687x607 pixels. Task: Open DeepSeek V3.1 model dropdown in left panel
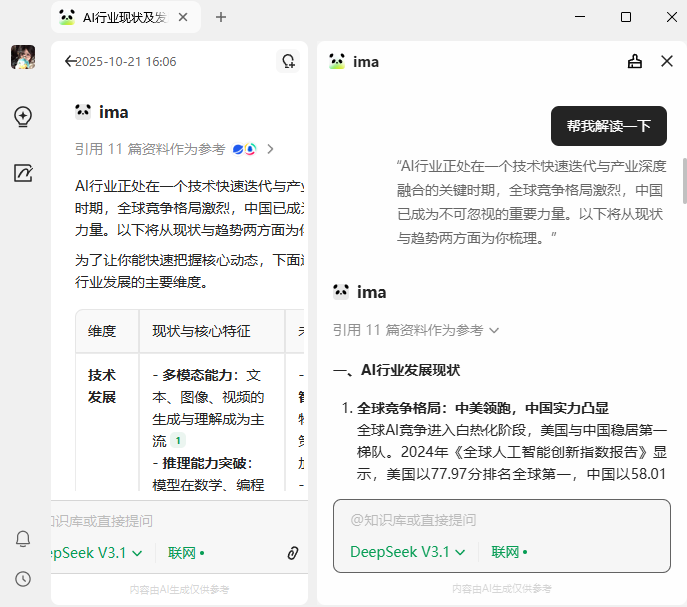coord(93,552)
